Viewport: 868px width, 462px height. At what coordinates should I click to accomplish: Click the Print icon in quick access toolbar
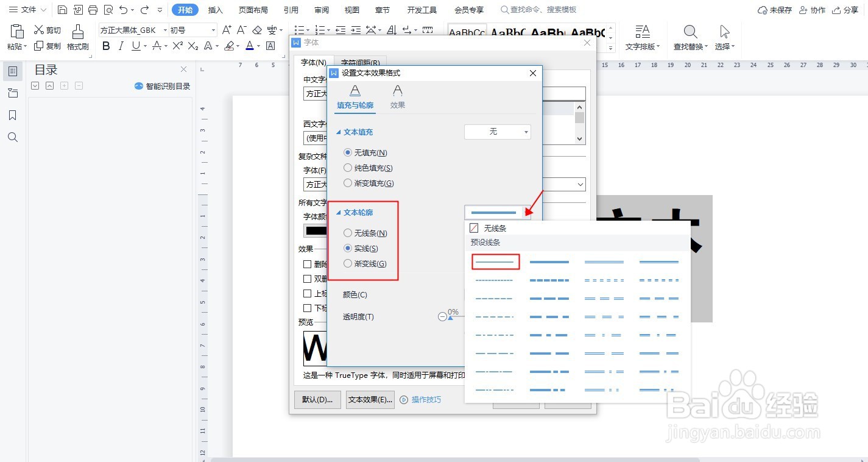(93, 10)
